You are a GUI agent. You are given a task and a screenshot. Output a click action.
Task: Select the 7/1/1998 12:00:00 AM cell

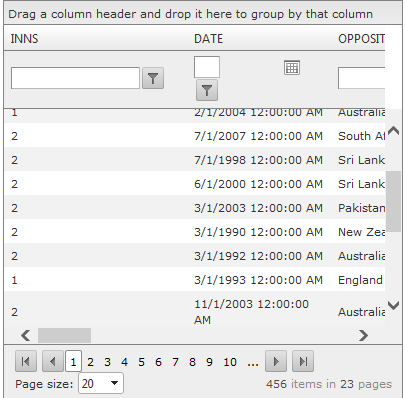pyautogui.click(x=258, y=160)
